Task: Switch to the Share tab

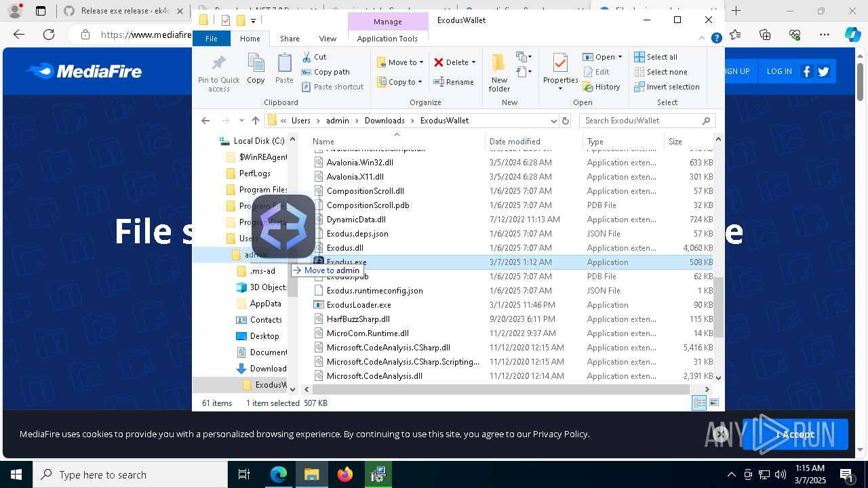Action: pos(290,39)
